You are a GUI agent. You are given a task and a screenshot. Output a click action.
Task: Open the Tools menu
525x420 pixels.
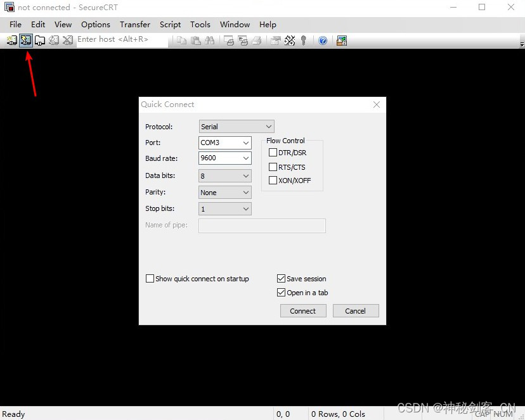[200, 25]
